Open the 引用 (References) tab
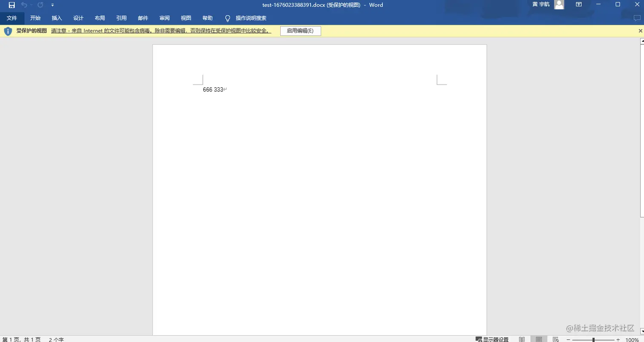 coord(121,18)
